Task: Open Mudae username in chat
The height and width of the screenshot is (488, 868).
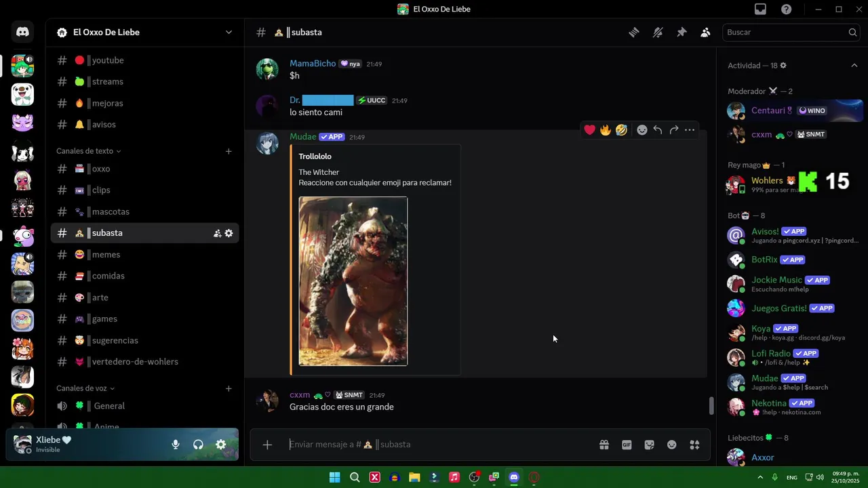Action: click(x=303, y=137)
